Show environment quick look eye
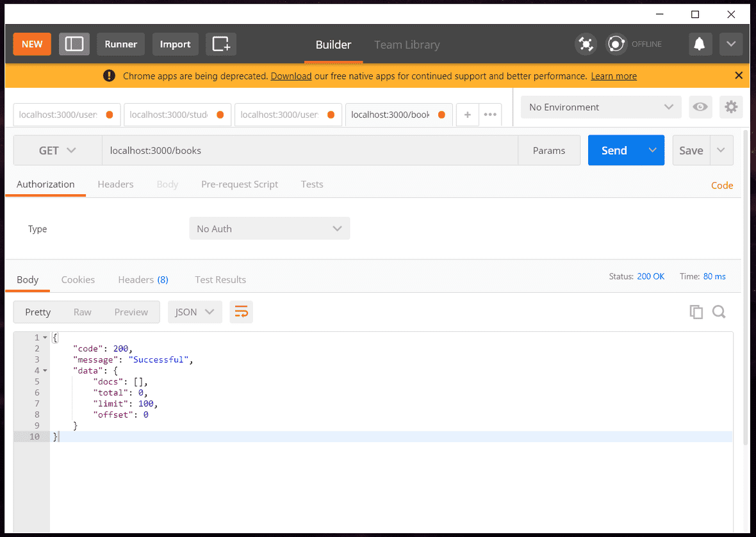The width and height of the screenshot is (756, 537). (700, 107)
